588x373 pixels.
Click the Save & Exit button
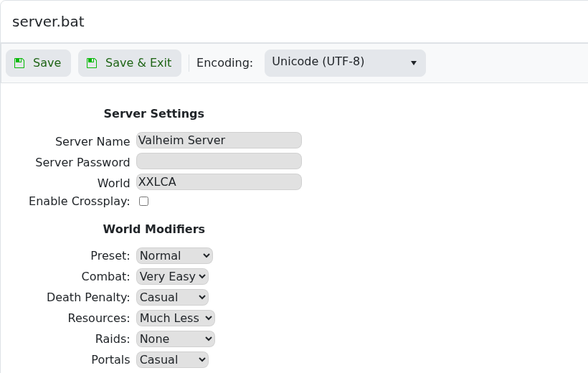130,63
